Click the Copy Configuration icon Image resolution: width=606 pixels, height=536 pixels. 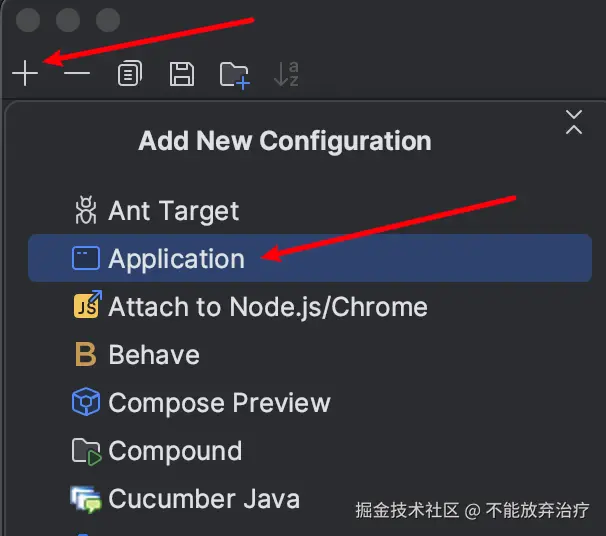[x=130, y=73]
